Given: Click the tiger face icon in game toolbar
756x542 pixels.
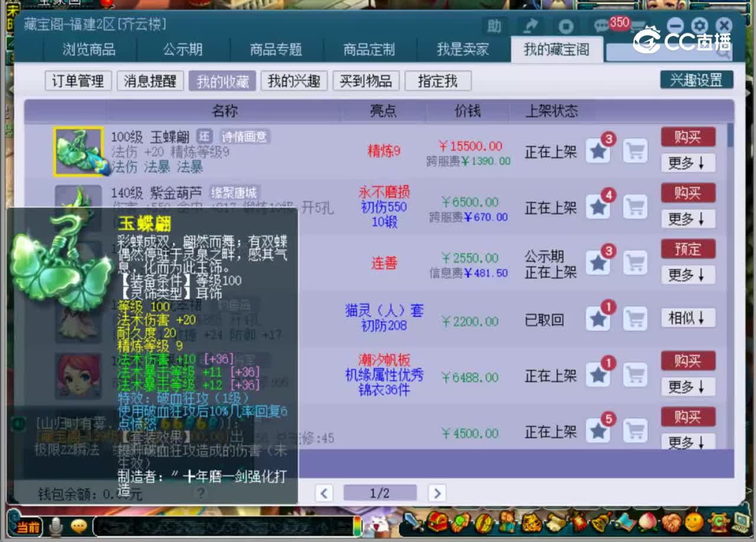Looking at the screenshot, I should click(x=532, y=522).
